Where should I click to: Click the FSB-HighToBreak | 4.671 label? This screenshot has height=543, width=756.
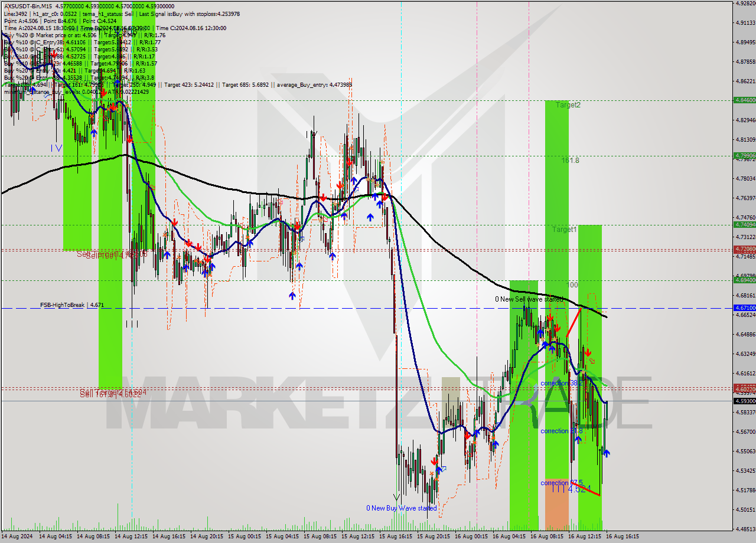[72, 305]
